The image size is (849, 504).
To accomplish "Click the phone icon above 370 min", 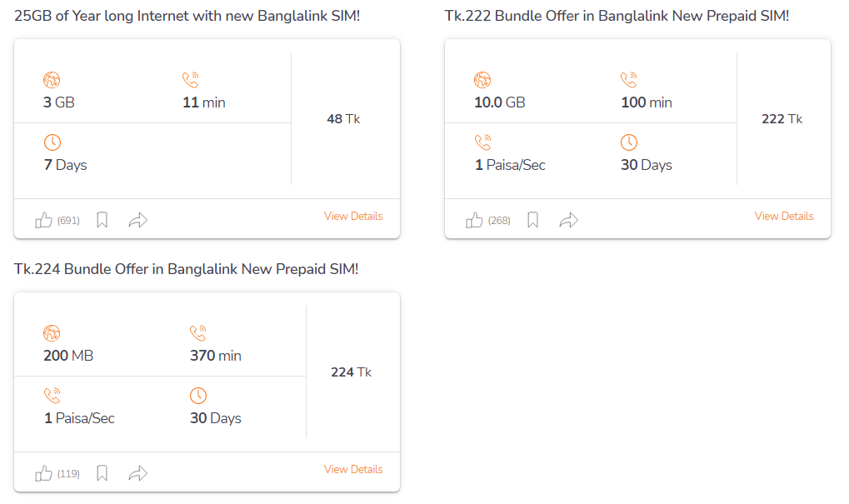I will click(x=198, y=333).
